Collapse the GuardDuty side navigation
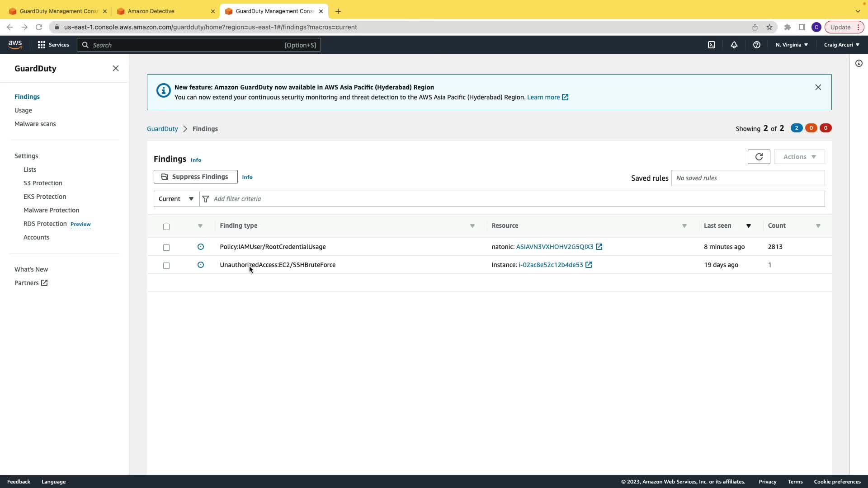Image resolution: width=868 pixels, height=488 pixels. [115, 68]
